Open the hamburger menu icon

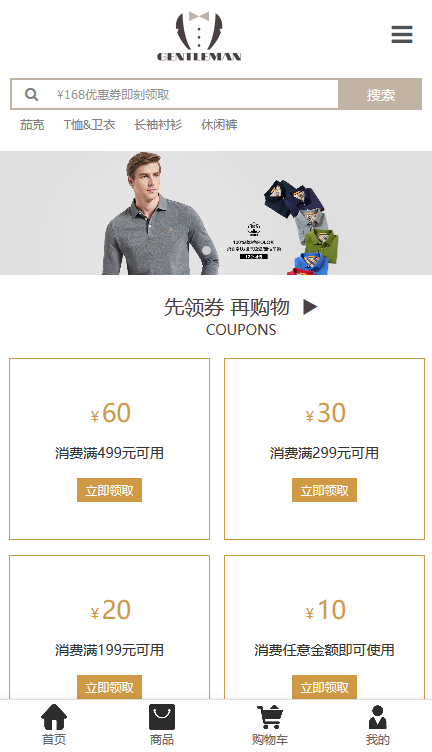click(x=402, y=35)
